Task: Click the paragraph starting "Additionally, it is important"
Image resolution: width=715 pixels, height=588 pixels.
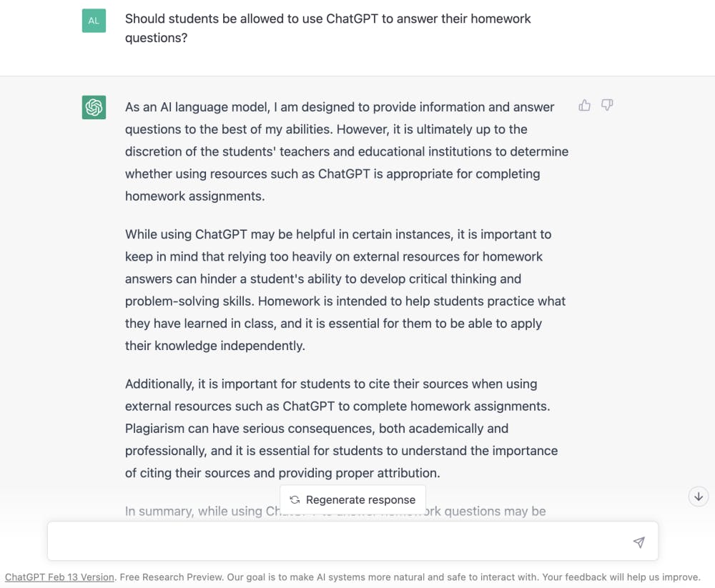Action: [341, 428]
